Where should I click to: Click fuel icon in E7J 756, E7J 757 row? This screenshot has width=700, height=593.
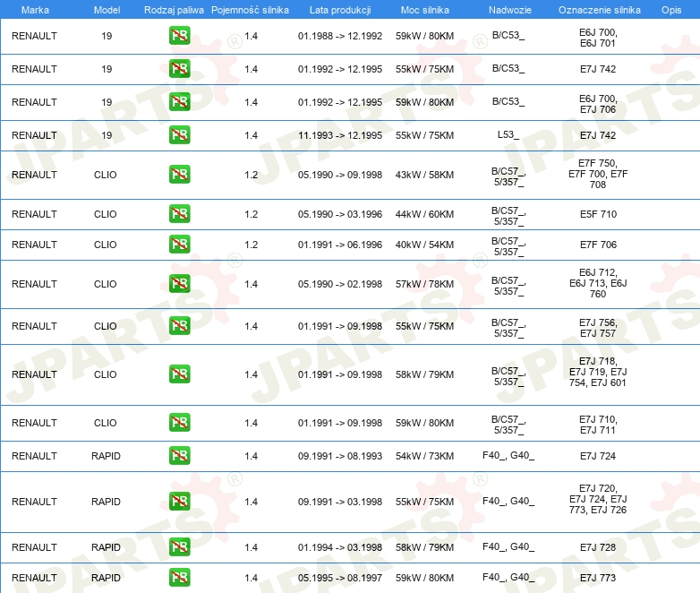point(179,325)
